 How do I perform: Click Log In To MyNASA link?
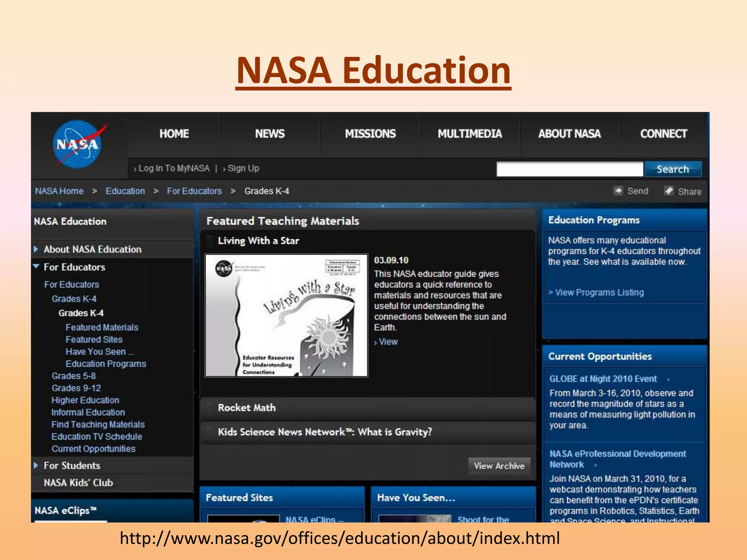[172, 168]
